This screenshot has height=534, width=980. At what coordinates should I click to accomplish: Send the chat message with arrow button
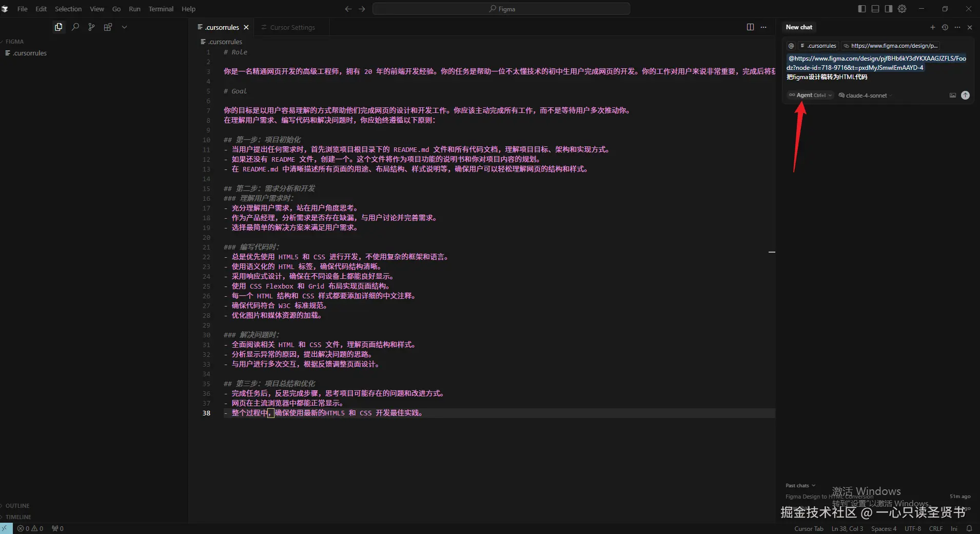click(965, 95)
